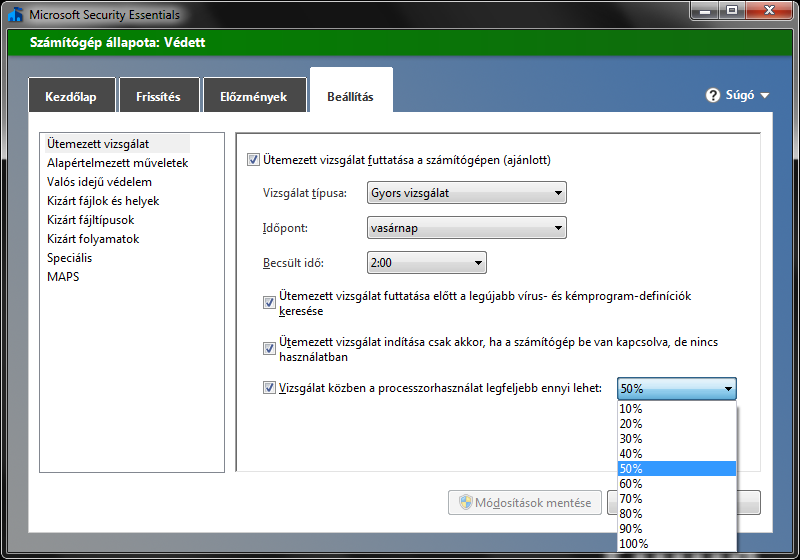
Task: Choose 20% from the CPU list
Action: pos(677,423)
